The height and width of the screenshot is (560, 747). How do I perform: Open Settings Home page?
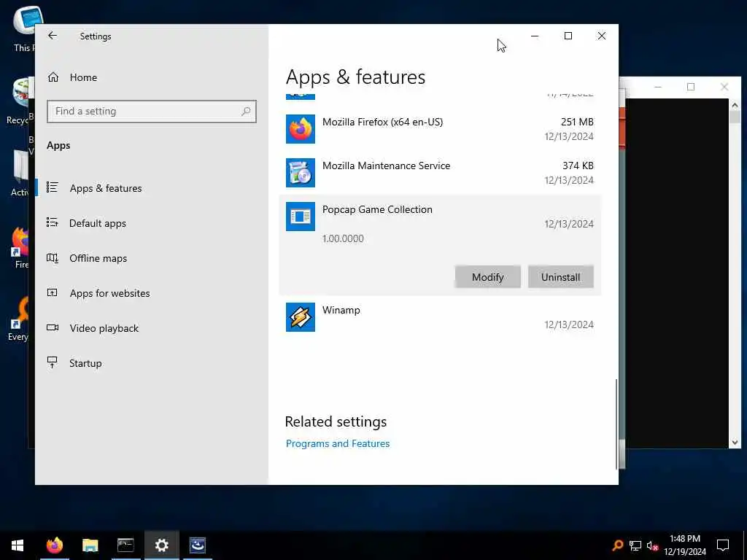(83, 77)
